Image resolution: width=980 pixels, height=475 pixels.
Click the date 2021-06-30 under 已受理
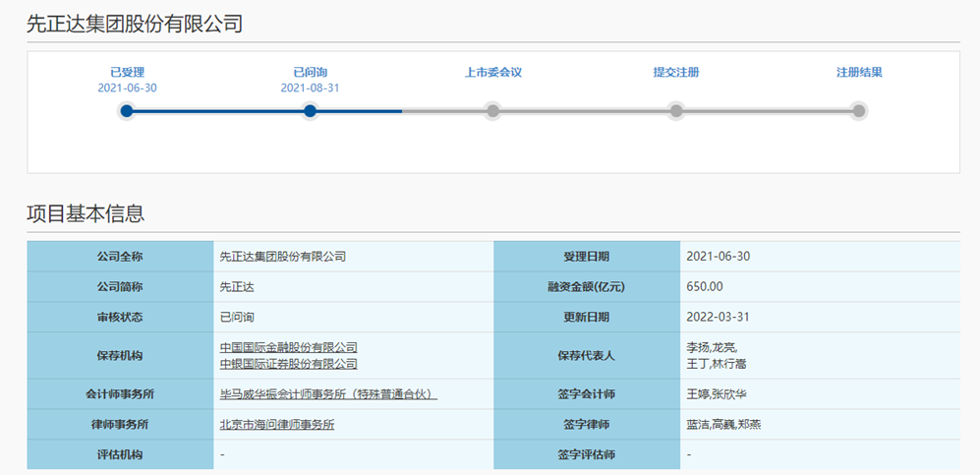click(128, 89)
